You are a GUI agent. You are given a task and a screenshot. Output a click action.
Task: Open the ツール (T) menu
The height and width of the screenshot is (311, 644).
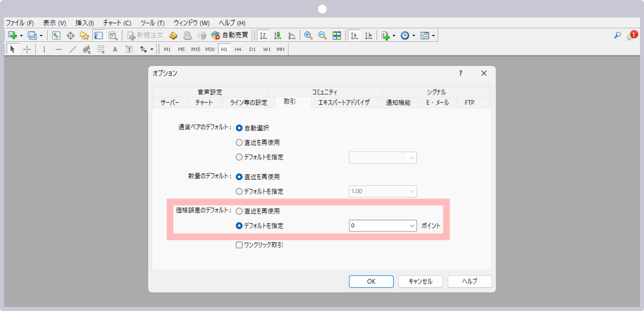coord(152,23)
